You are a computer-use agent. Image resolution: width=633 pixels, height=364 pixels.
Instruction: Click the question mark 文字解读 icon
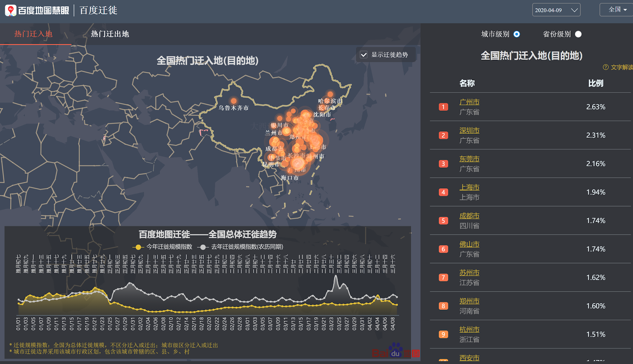[x=606, y=67]
